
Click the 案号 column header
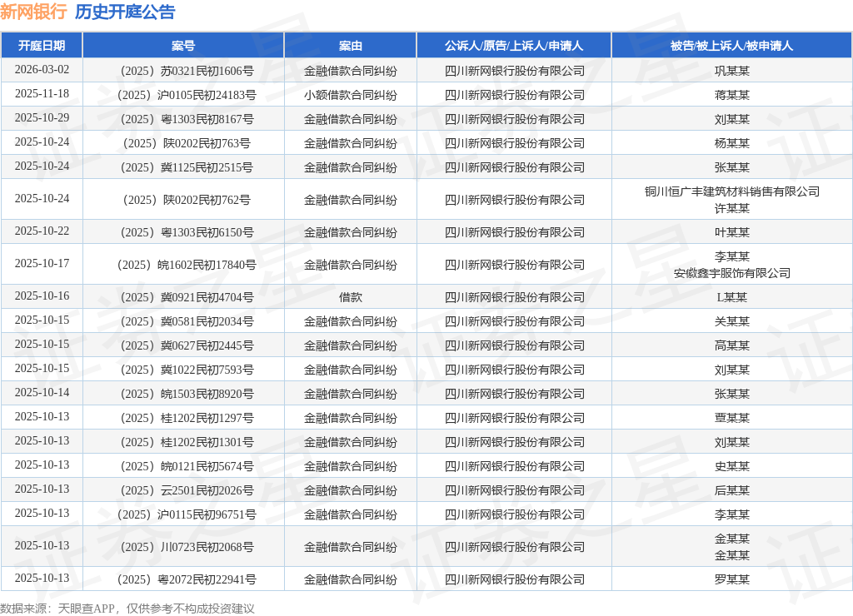pyautogui.click(x=183, y=46)
